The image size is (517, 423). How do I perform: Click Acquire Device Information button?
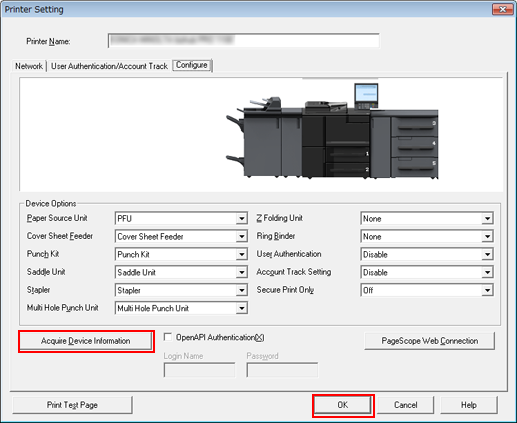86,341
